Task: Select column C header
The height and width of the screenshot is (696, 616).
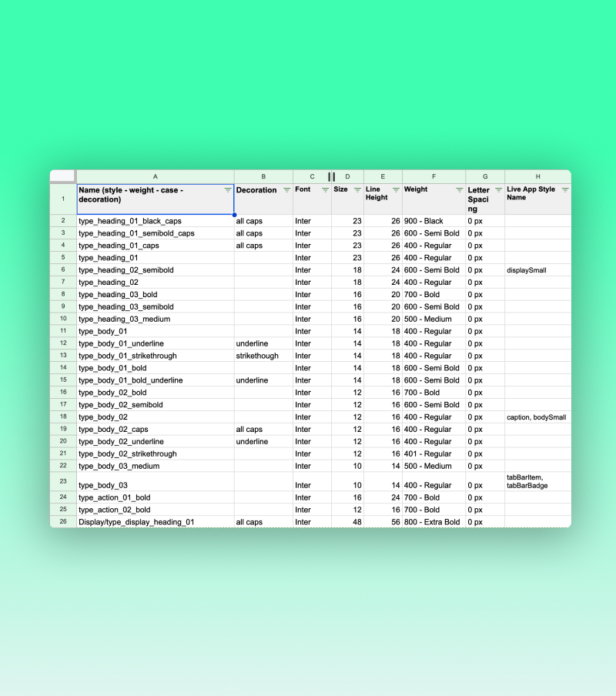Action: (x=312, y=176)
